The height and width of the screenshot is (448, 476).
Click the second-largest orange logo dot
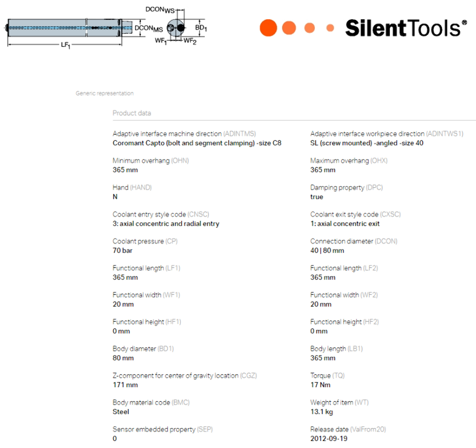point(289,28)
